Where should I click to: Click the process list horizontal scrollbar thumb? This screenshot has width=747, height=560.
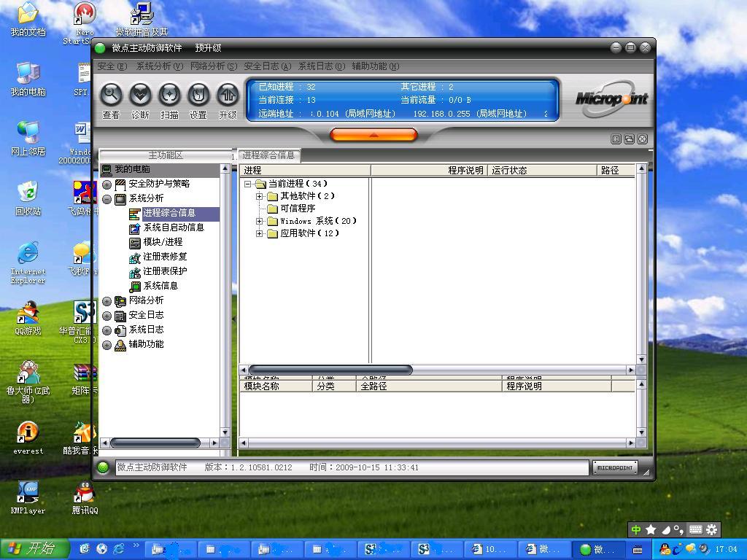pos(330,370)
